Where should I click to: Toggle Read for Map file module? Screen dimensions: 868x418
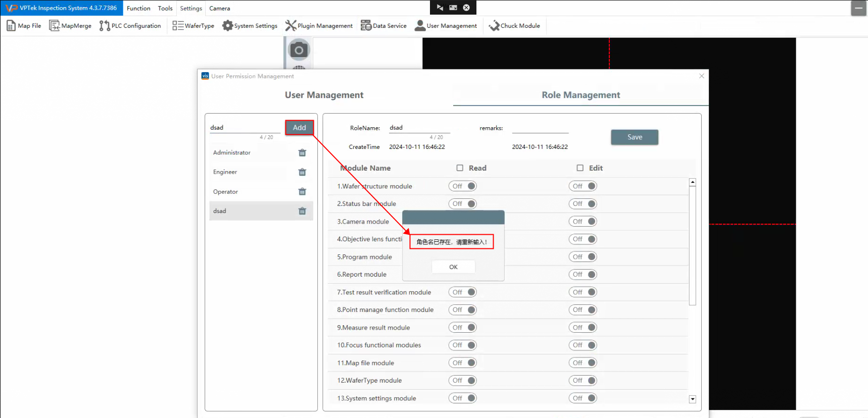click(x=463, y=363)
